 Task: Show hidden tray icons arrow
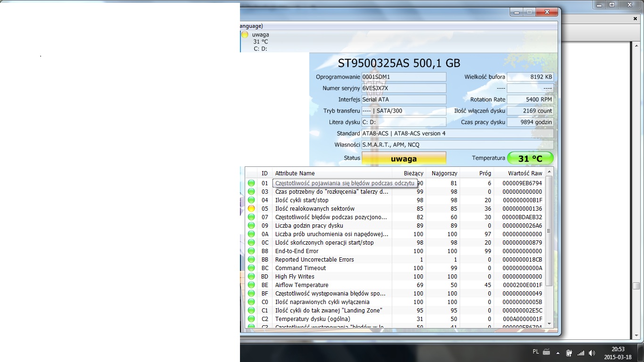point(558,353)
